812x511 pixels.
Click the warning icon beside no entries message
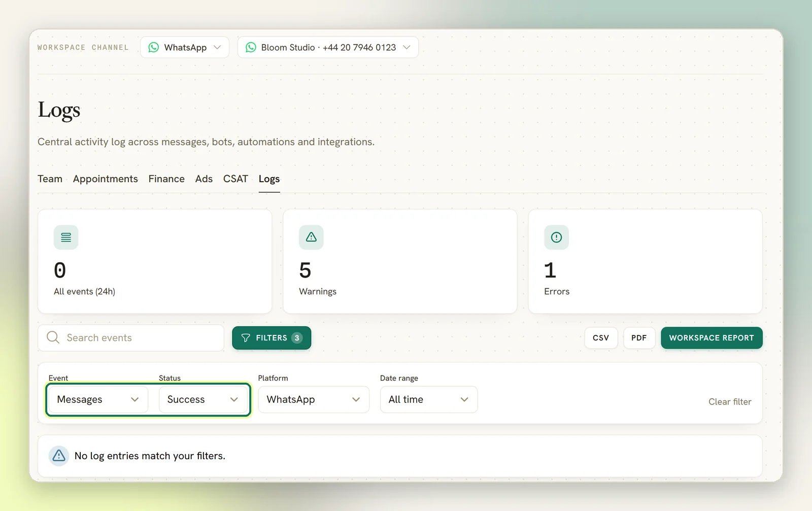click(x=59, y=456)
